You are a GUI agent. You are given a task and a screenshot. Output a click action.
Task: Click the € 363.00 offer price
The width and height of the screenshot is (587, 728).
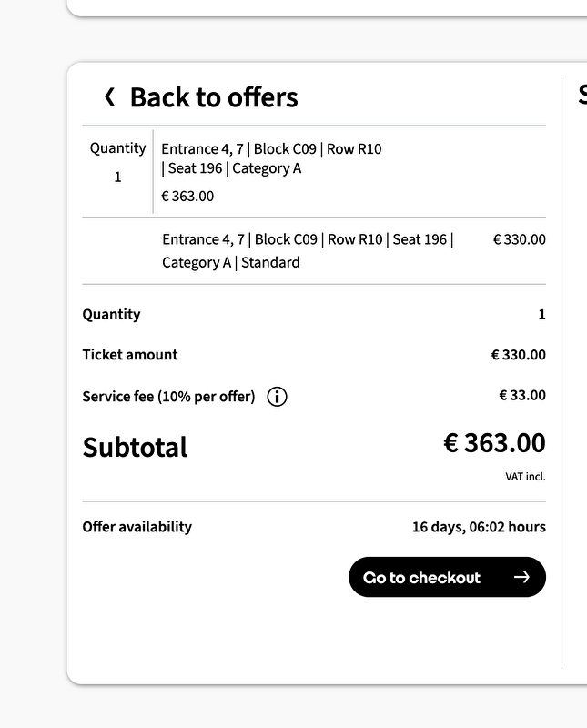(x=187, y=196)
